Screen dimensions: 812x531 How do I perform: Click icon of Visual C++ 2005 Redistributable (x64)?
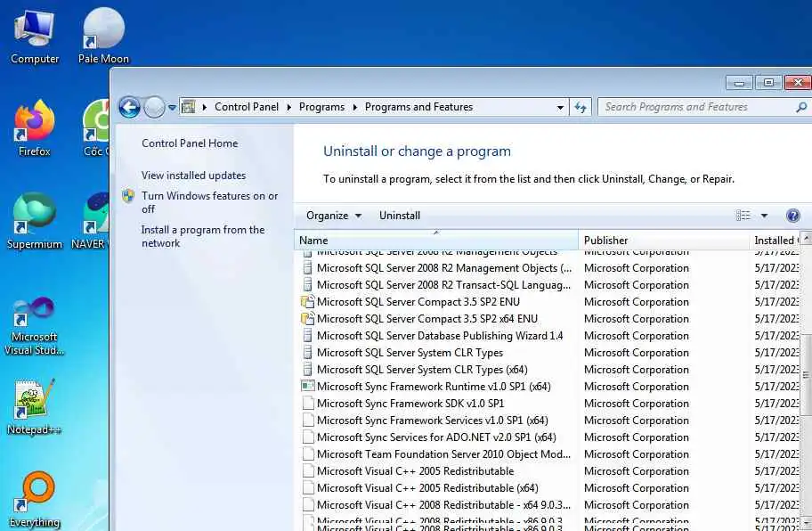pos(307,488)
